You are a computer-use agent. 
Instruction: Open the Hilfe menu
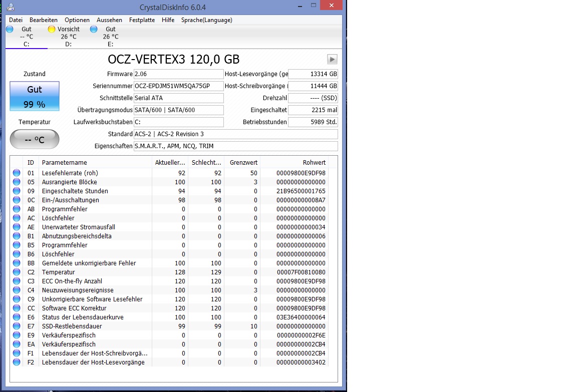(x=168, y=20)
